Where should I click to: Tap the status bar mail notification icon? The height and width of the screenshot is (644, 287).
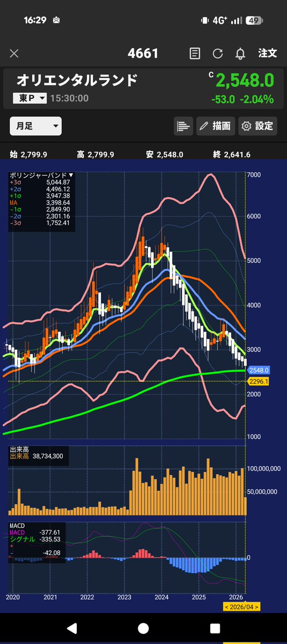[x=56, y=20]
